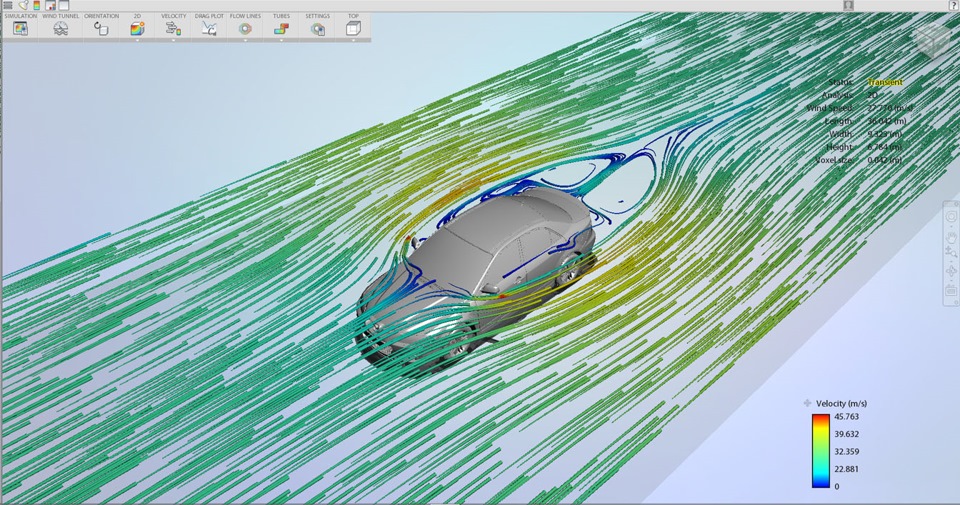Screen dimensions: 960x505
Task: Click the color legend icon in title bar
Action: coord(37,5)
